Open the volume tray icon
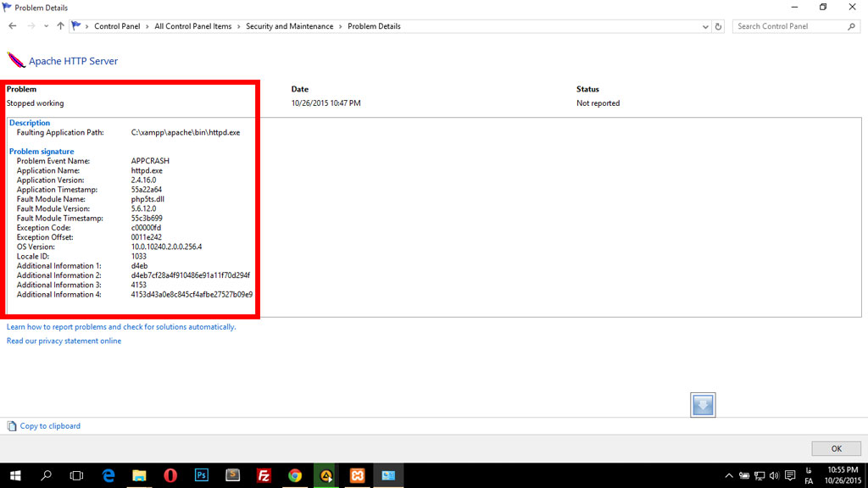This screenshot has height=488, width=868. (774, 476)
